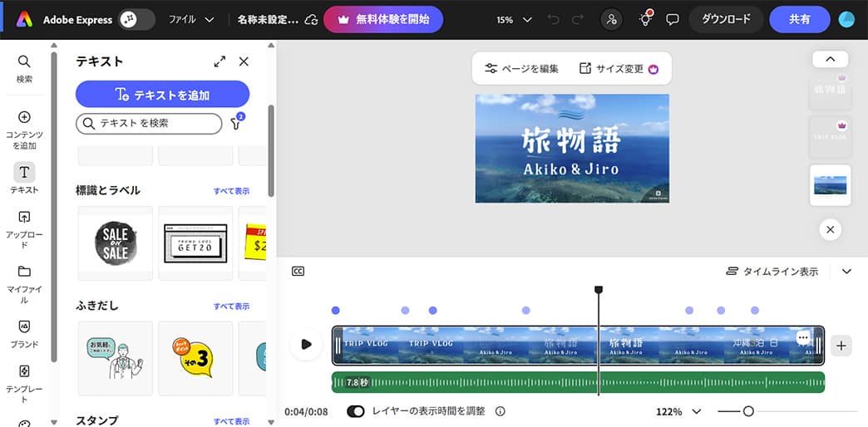Check the cloud sync status icon
The width and height of the screenshot is (868, 427).
[312, 20]
